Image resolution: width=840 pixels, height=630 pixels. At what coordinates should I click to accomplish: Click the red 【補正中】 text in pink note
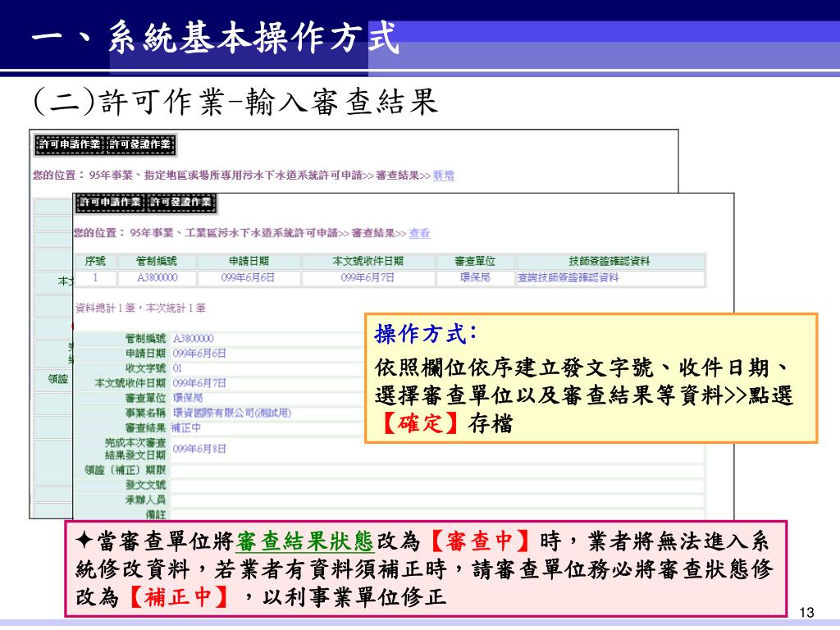(x=178, y=597)
